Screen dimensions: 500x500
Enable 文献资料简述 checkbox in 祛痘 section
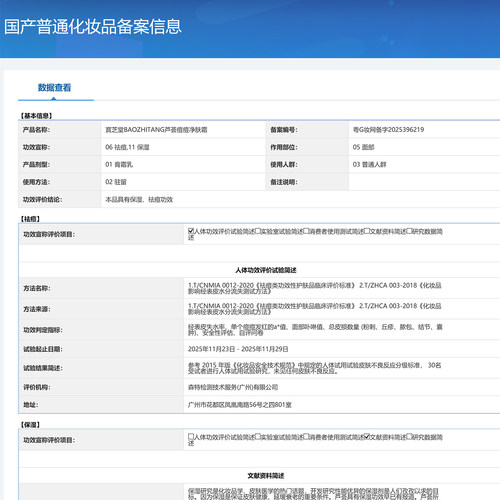pos(367,231)
